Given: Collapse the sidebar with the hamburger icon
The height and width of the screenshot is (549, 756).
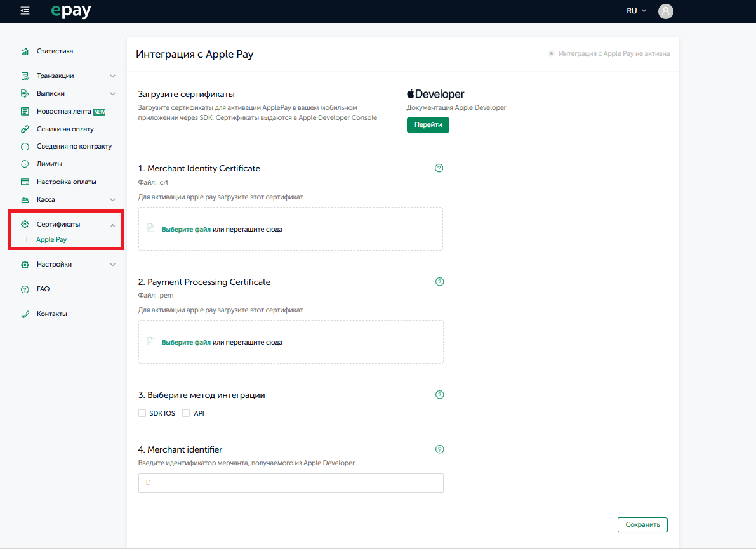Looking at the screenshot, I should pos(25,11).
